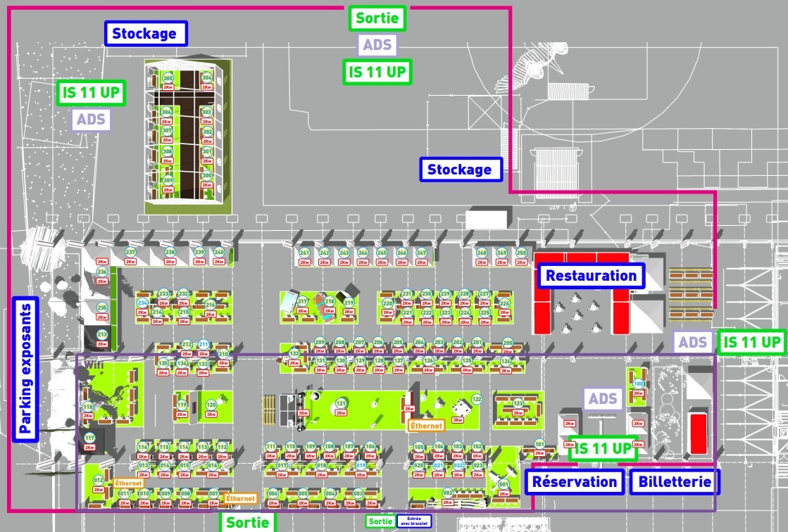Select Entrée avec bracelet label
This screenshot has width=788, height=532.
point(413,521)
